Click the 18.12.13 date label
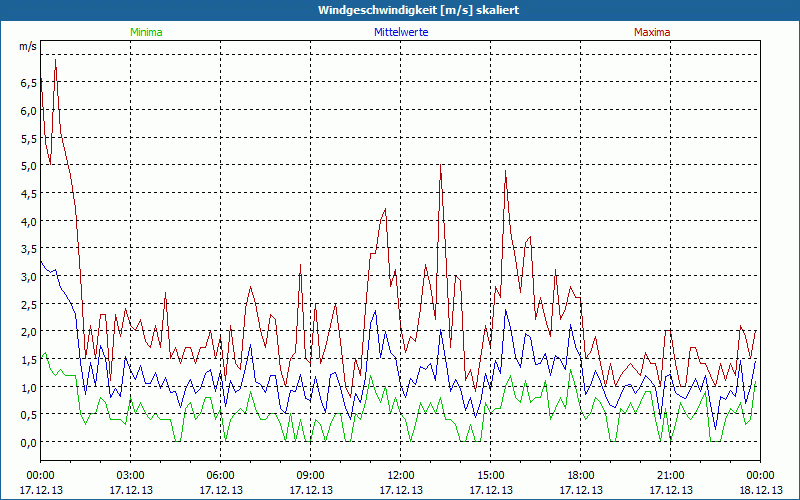This screenshot has height=500, width=800. (761, 490)
